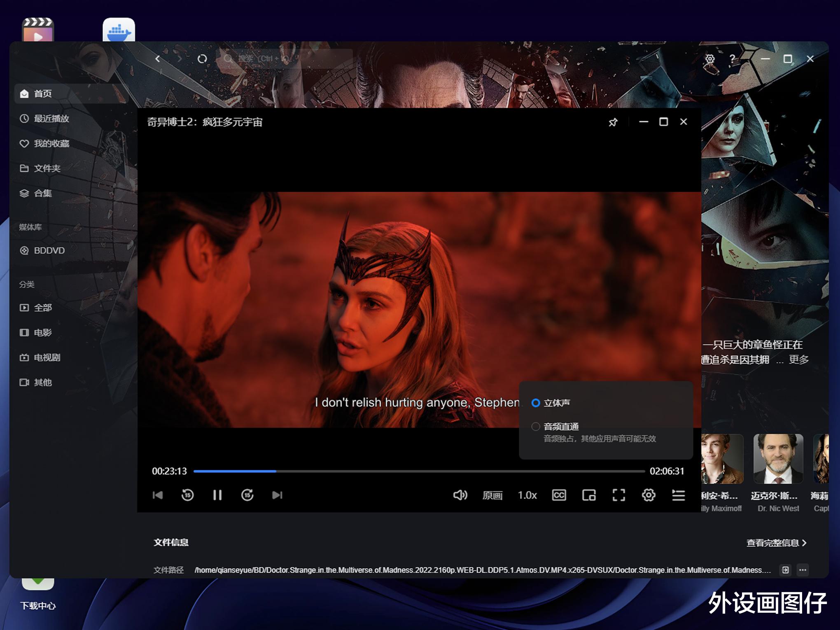The height and width of the screenshot is (630, 840).
Task: Show the playlist menu icon
Action: 678,495
